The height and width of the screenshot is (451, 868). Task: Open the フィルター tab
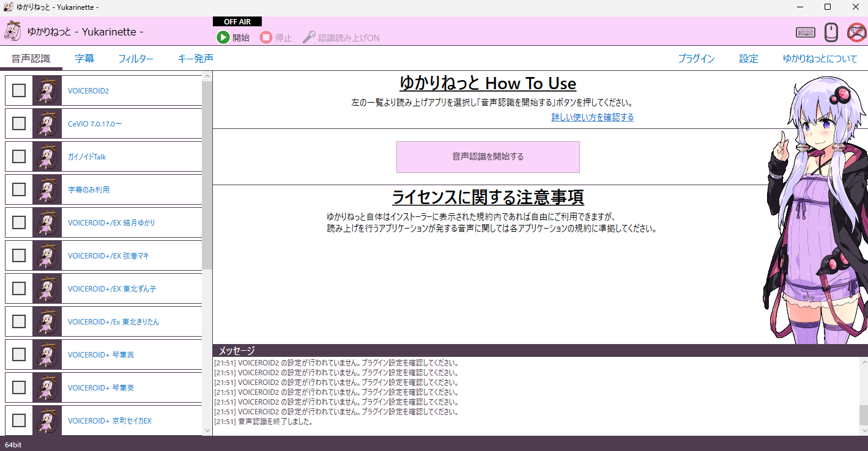point(136,59)
